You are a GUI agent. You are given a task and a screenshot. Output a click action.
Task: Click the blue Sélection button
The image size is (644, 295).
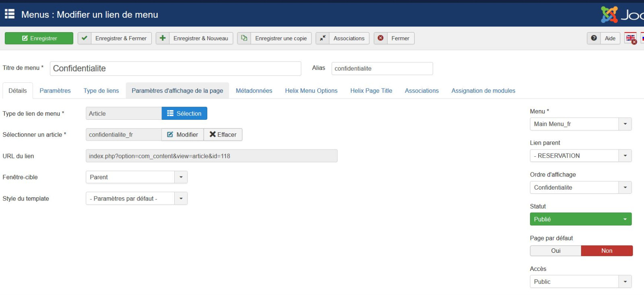point(184,114)
